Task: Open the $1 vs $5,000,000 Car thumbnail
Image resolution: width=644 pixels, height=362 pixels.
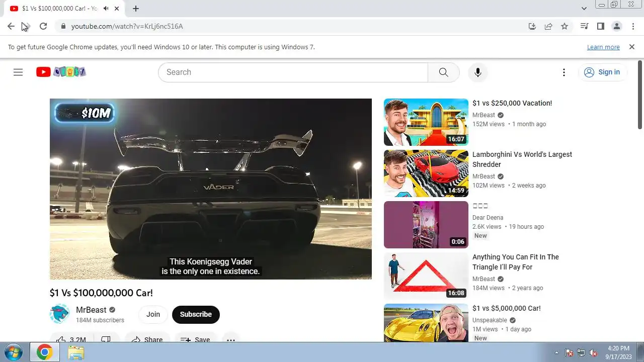Action: (x=426, y=323)
